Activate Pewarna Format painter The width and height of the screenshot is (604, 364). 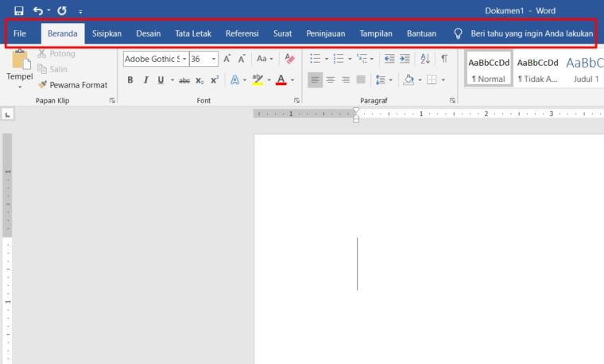click(x=72, y=85)
